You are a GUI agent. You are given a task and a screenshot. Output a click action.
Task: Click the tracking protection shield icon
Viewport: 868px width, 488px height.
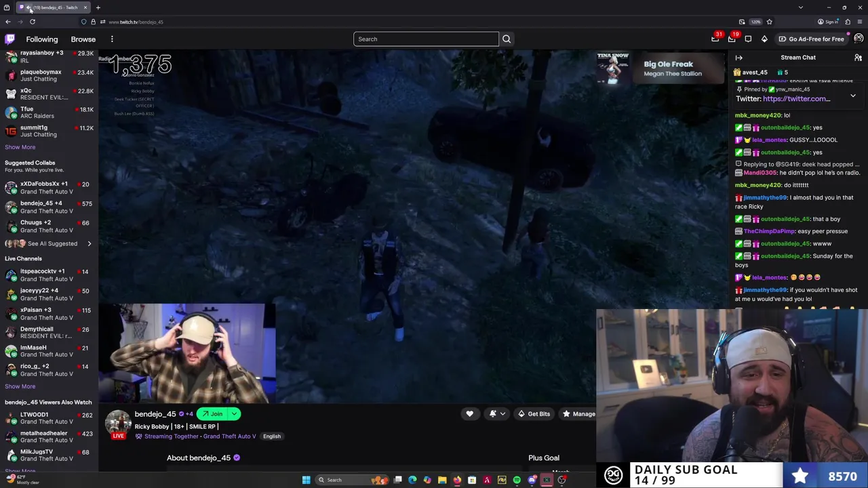[x=83, y=22]
